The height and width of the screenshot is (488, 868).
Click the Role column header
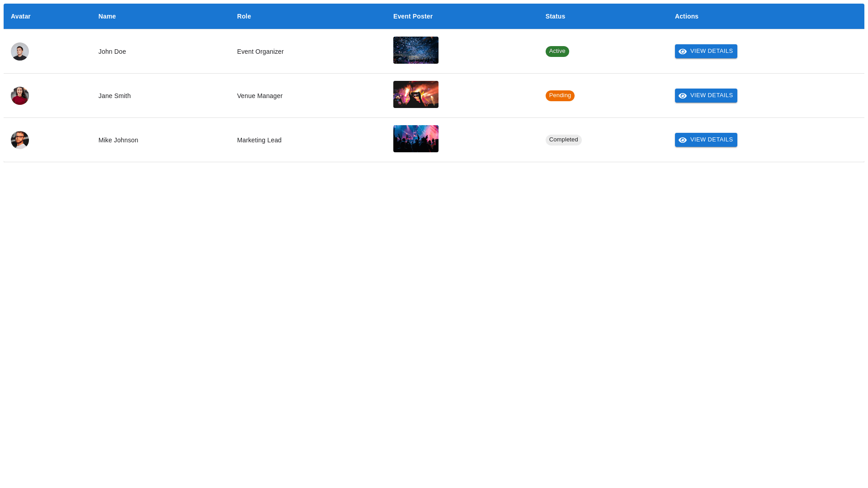(x=244, y=16)
